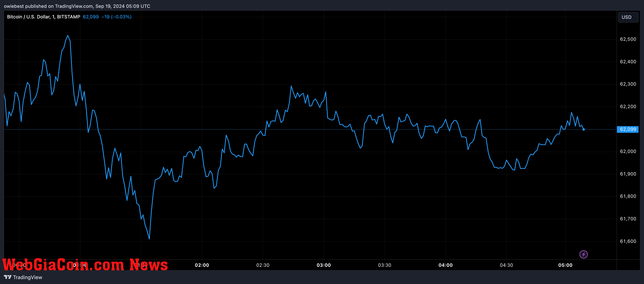The width and height of the screenshot is (644, 284).
Task: Click the 62,500 price axis label
Action: coord(628,39)
